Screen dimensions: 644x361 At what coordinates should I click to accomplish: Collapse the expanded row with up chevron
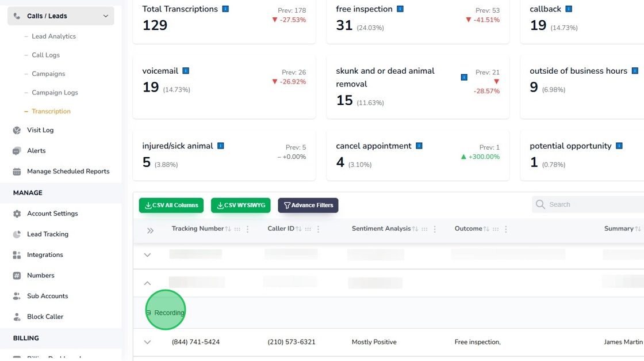(147, 283)
